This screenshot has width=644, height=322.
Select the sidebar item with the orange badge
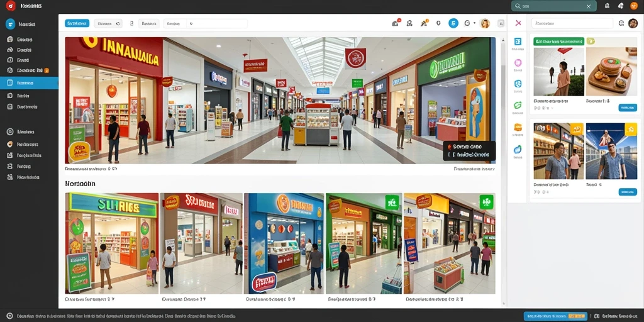click(29, 70)
